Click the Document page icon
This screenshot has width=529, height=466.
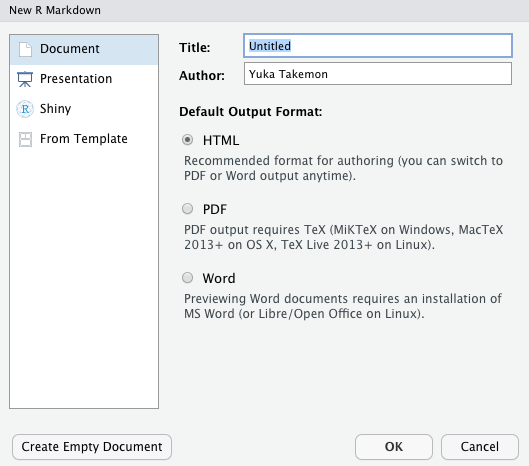tap(25, 49)
